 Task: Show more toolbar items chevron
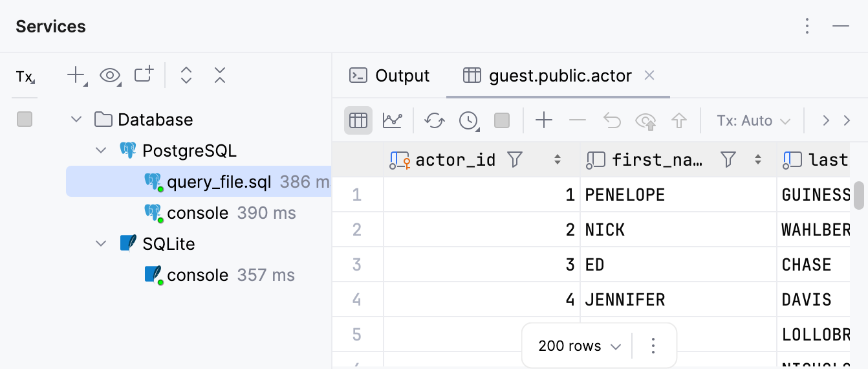click(x=847, y=120)
